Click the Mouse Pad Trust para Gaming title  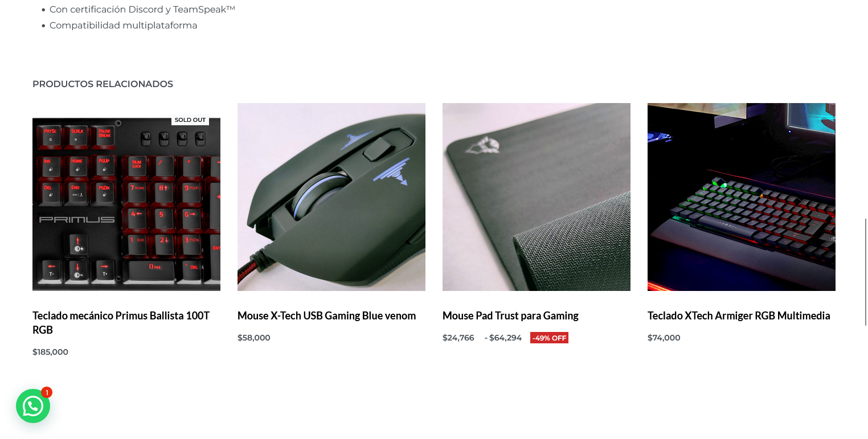pyautogui.click(x=510, y=316)
